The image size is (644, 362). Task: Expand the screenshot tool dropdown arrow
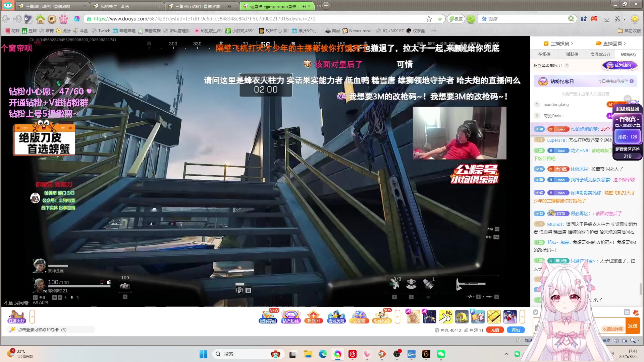[624, 19]
